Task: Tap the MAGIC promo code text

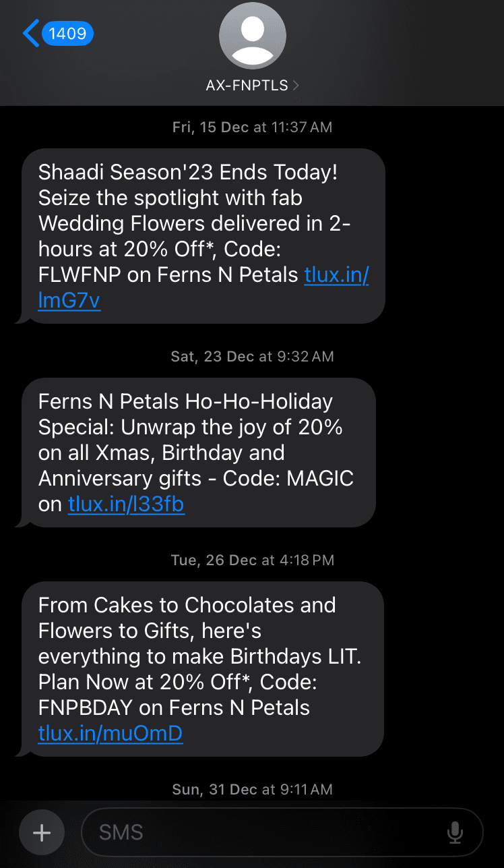Action: pos(320,478)
